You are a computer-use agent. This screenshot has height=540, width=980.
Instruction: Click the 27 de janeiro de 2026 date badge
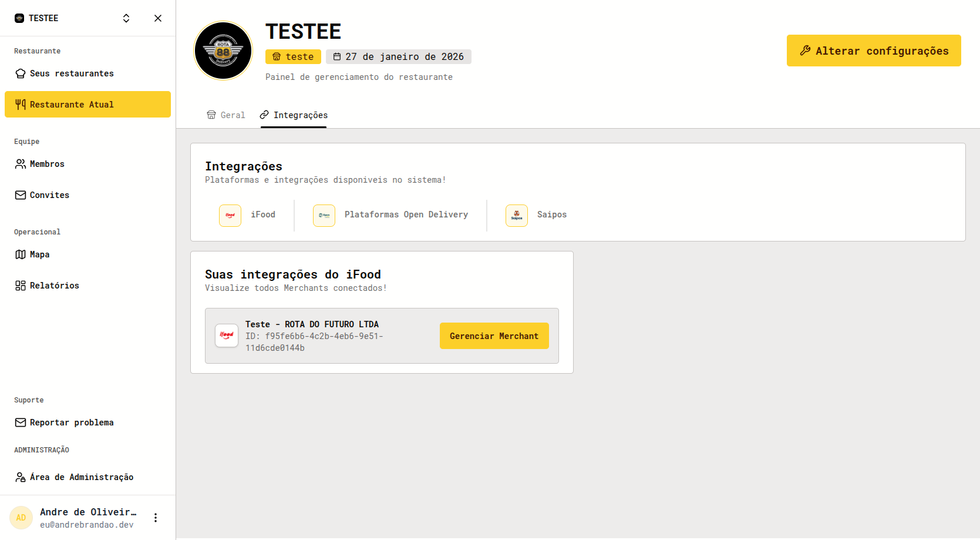coord(399,56)
